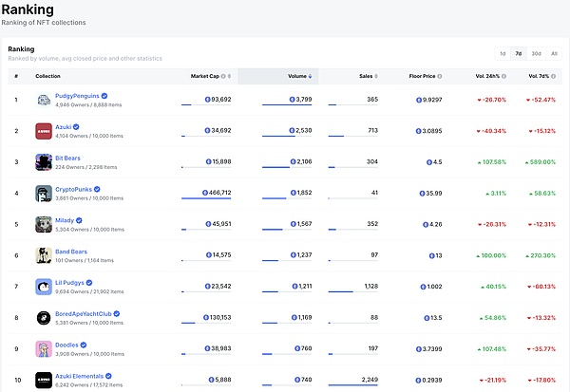570x392 pixels.
Task: Click Bit Bears 7d change 589.00%
Action: (541, 162)
